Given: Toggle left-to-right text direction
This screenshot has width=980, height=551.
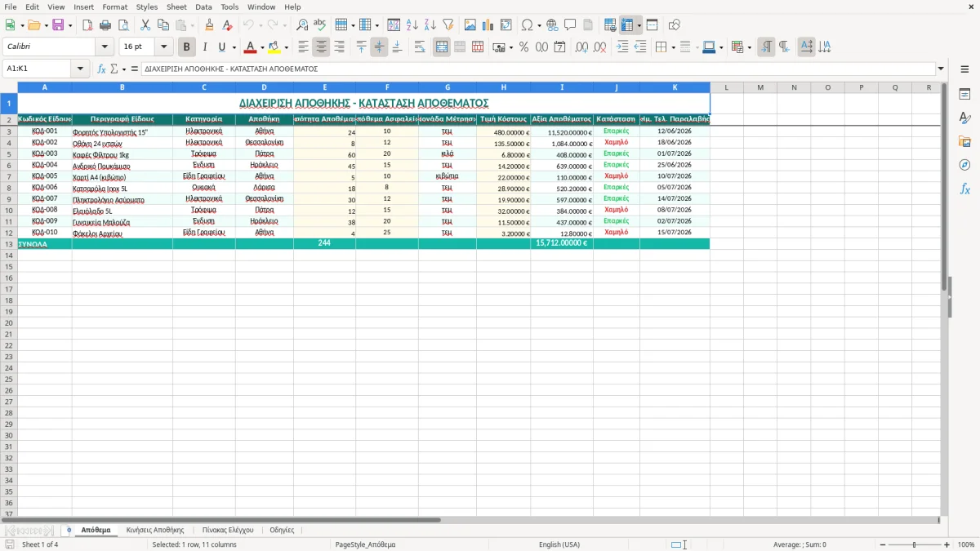Looking at the screenshot, I should click(x=766, y=47).
